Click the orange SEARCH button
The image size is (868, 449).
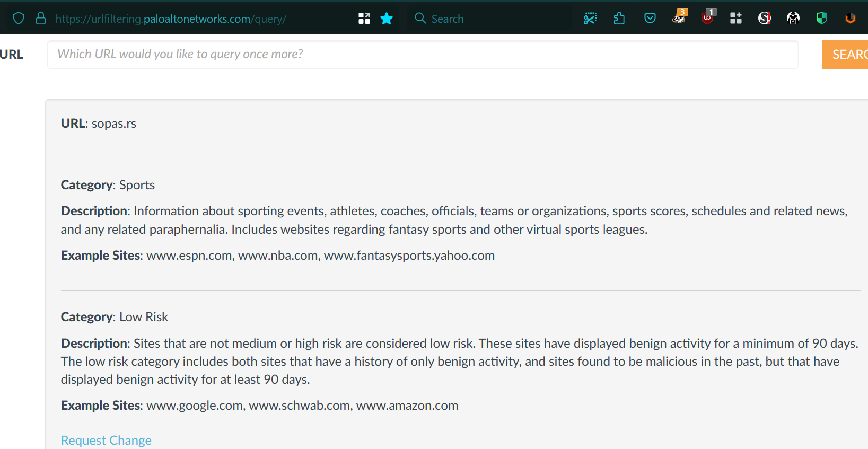(x=845, y=55)
